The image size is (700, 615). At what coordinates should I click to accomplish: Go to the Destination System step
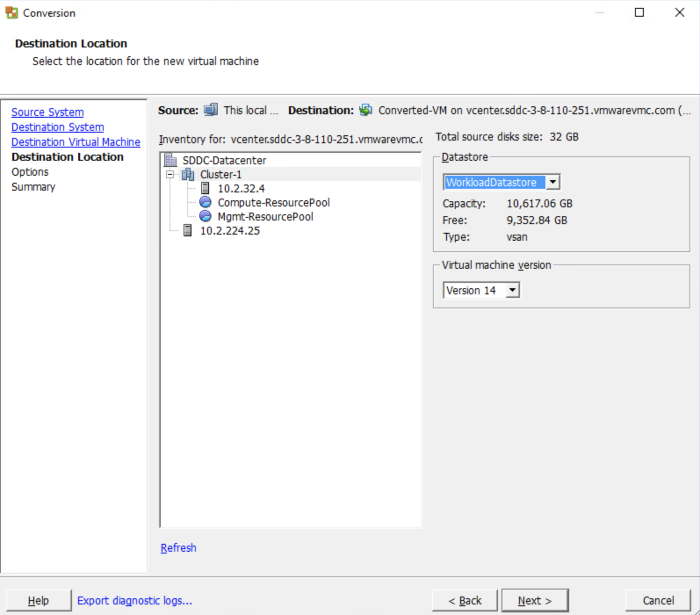pyautogui.click(x=58, y=127)
